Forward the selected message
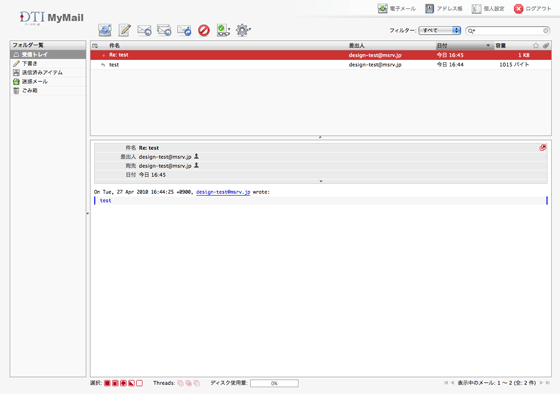Image resolution: width=560 pixels, height=394 pixels. click(184, 30)
